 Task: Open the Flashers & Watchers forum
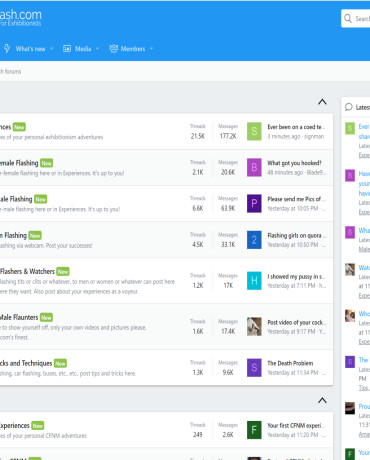click(x=27, y=271)
